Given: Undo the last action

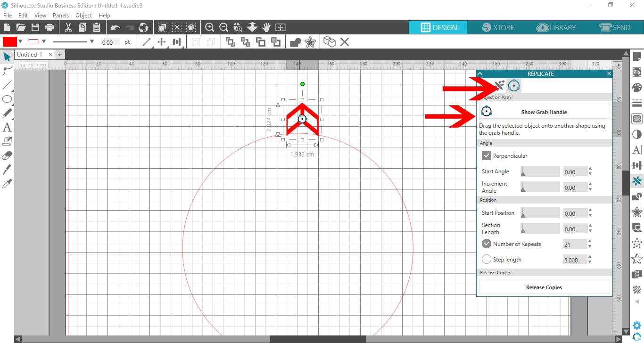Looking at the screenshot, I should 115,28.
